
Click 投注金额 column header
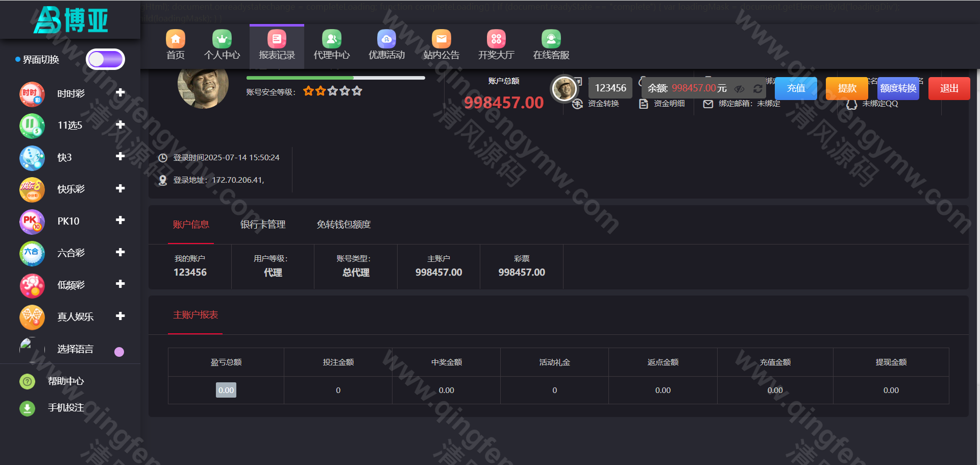tap(338, 362)
